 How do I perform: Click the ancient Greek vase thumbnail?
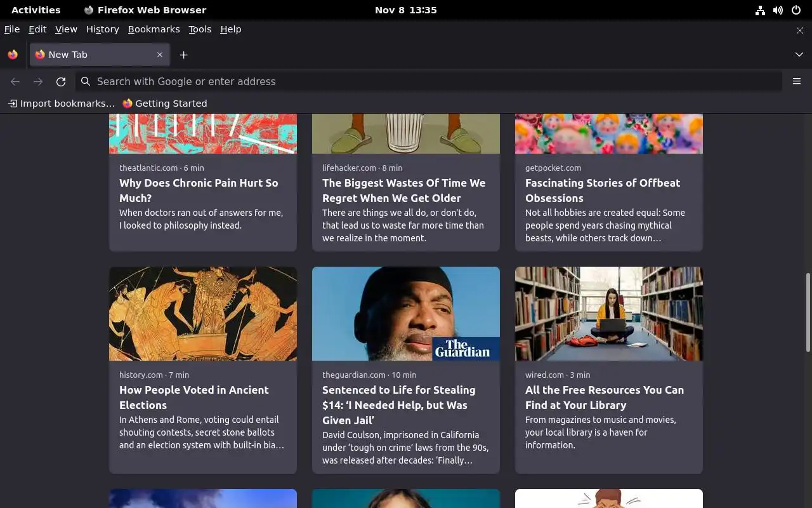[203, 314]
